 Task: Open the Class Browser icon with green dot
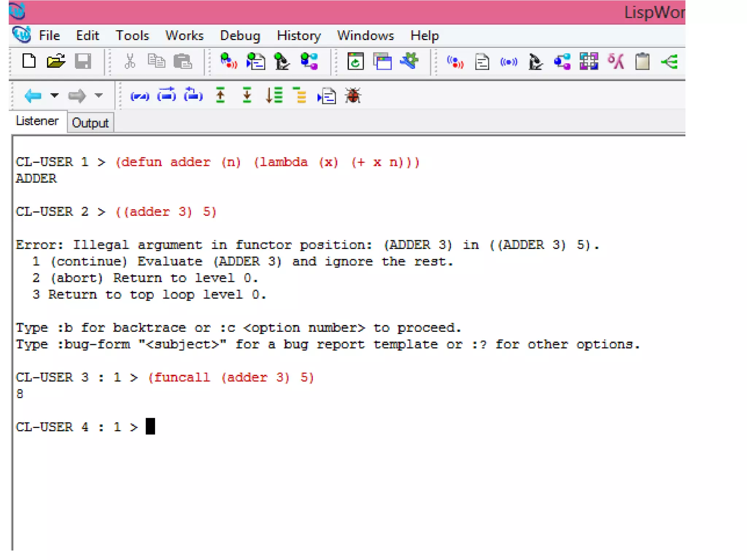pos(309,61)
